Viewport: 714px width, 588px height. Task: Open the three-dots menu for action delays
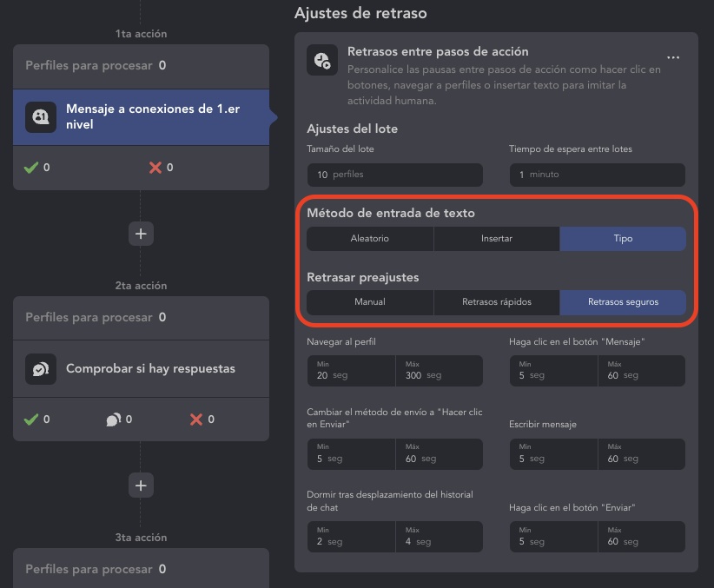[673, 58]
